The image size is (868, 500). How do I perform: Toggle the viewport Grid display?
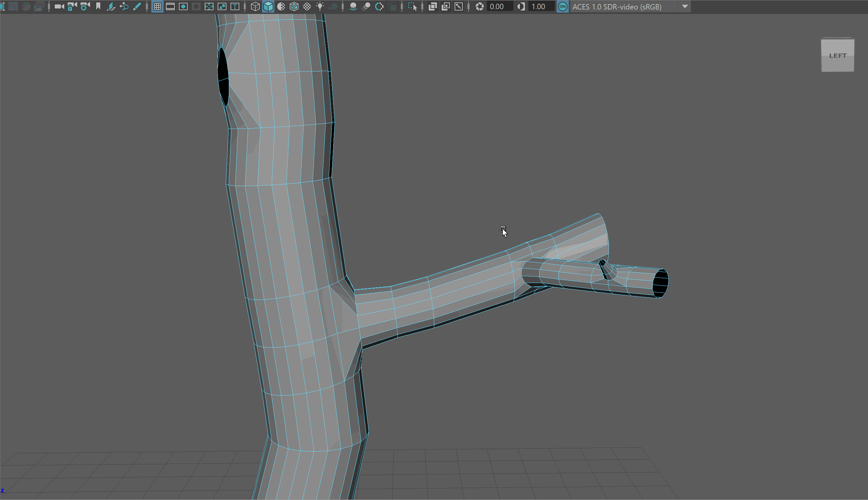pos(157,6)
